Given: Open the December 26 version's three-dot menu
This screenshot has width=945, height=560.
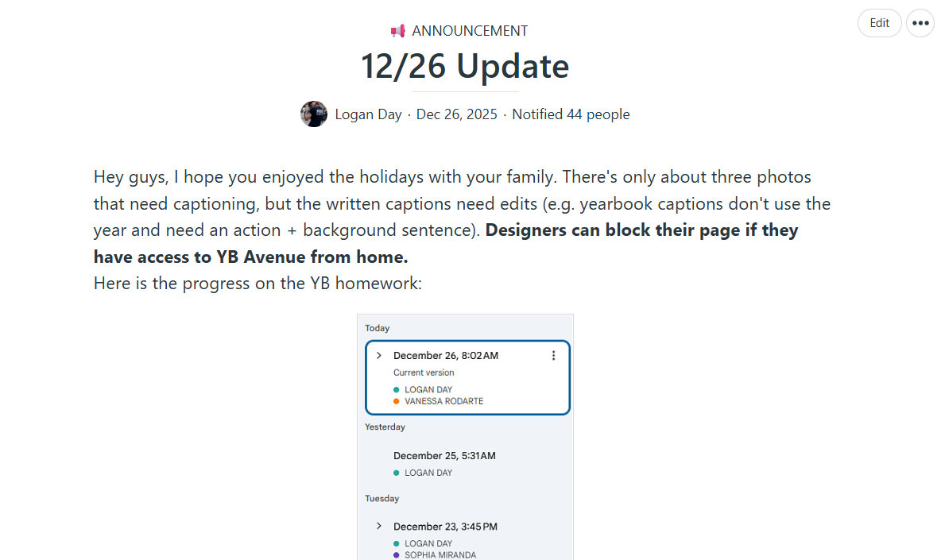Looking at the screenshot, I should 554,356.
